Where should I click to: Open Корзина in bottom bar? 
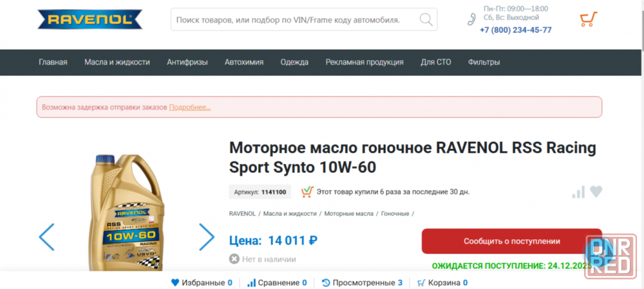(442, 283)
